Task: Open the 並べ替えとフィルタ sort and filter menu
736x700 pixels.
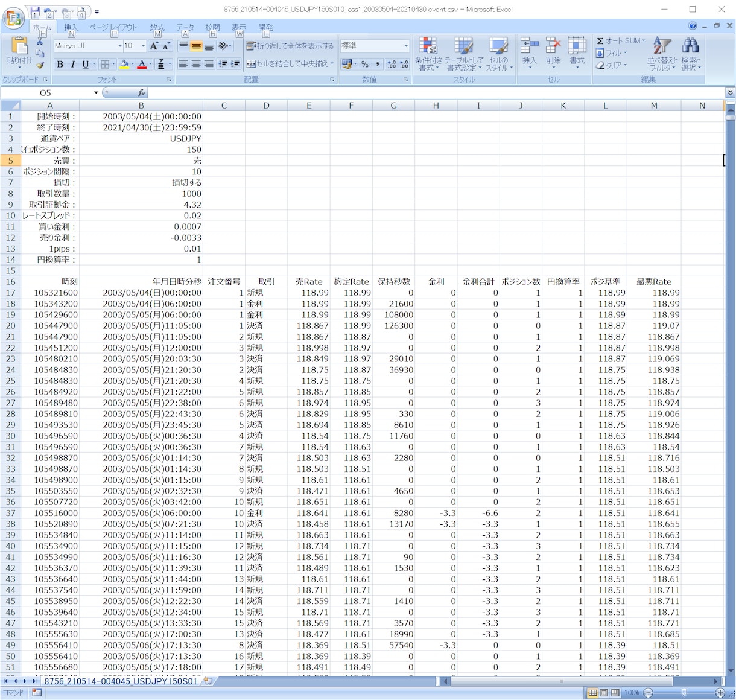Action: [x=662, y=54]
